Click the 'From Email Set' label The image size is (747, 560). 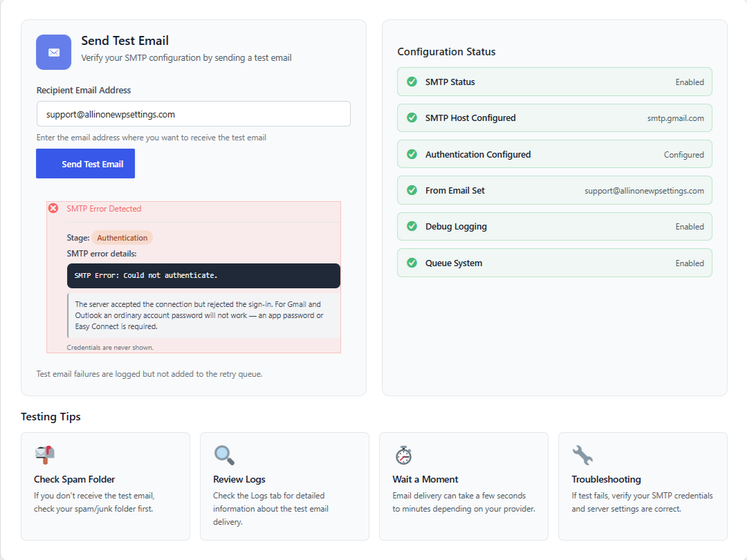[x=455, y=191]
